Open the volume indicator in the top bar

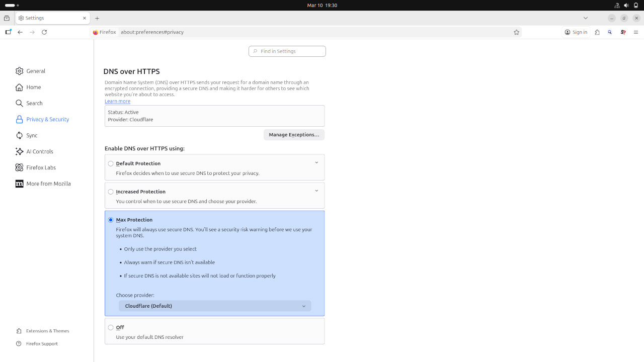point(626,5)
